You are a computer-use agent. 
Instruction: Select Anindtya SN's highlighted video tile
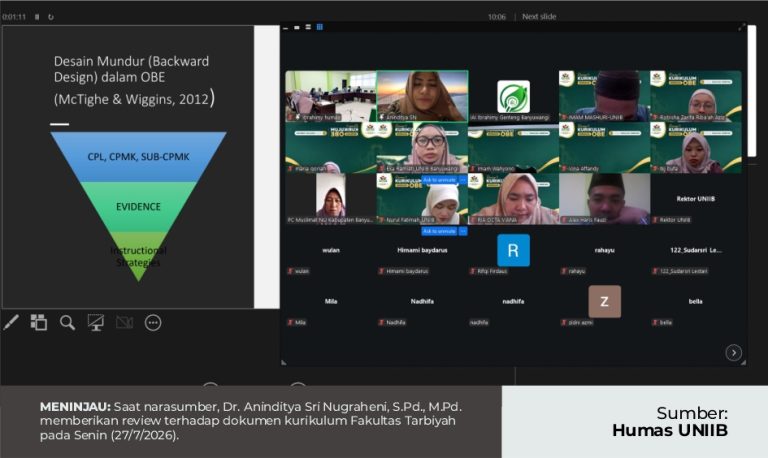pos(422,96)
